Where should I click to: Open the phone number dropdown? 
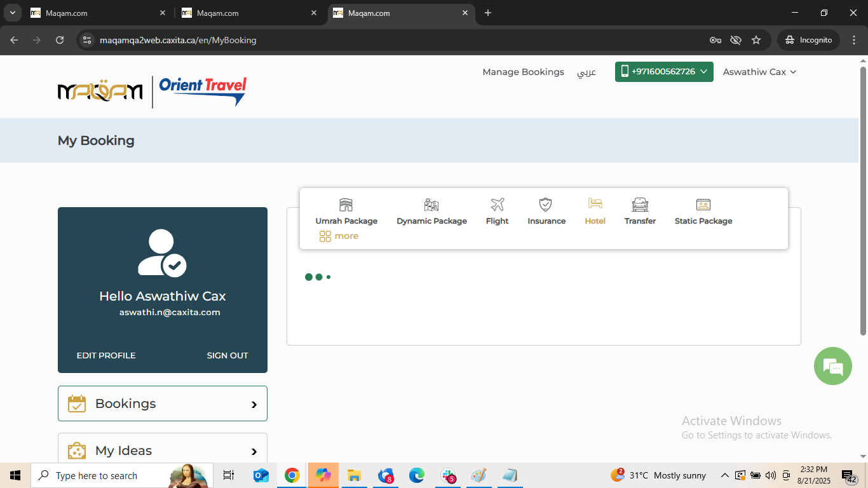point(664,72)
